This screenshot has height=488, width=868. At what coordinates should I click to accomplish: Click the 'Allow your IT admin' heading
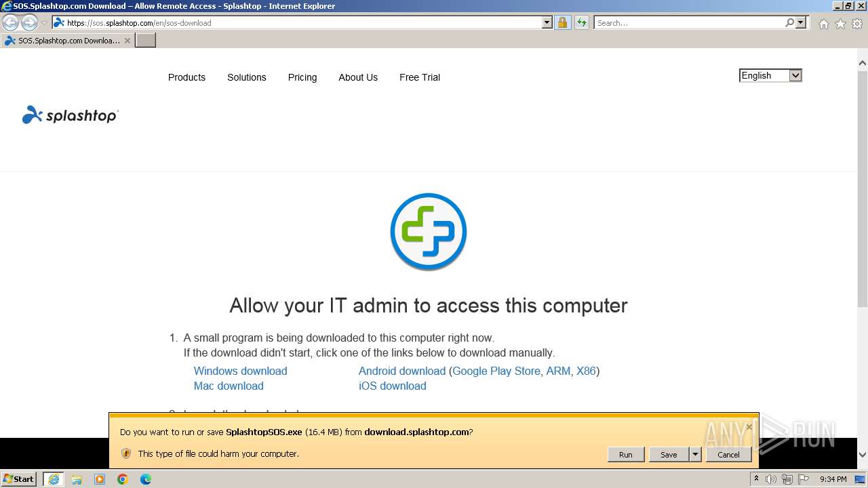(429, 306)
